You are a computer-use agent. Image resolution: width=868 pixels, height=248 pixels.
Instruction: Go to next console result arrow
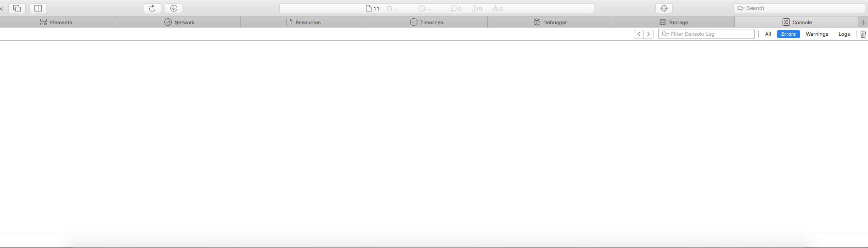click(x=648, y=34)
